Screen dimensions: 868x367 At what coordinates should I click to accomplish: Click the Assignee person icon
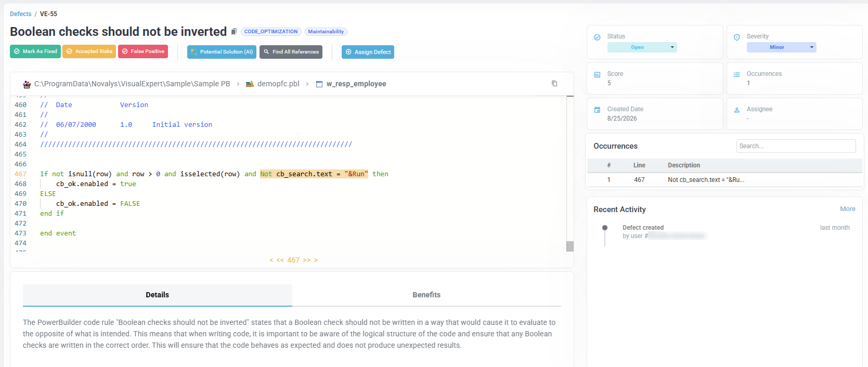pos(736,110)
